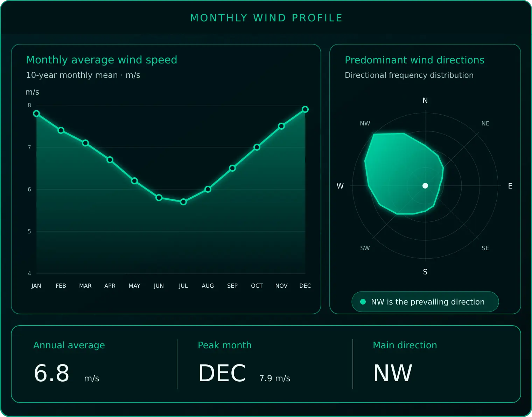Image resolution: width=532 pixels, height=417 pixels.
Task: Select the MAY data point marker
Action: click(134, 181)
